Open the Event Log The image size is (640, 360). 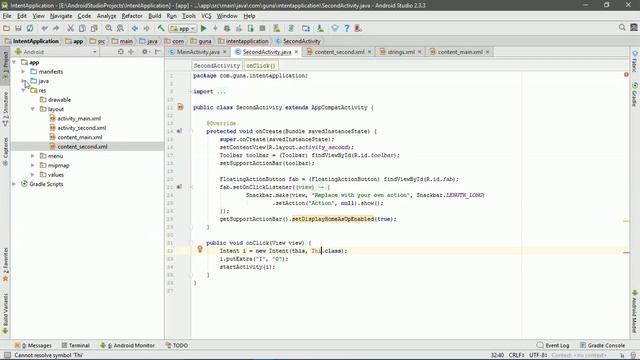pos(553,345)
